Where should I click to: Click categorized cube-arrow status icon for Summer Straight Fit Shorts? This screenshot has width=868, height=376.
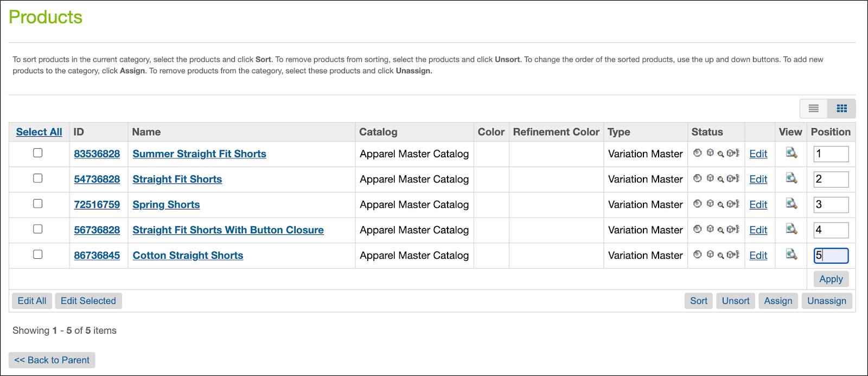(x=733, y=153)
